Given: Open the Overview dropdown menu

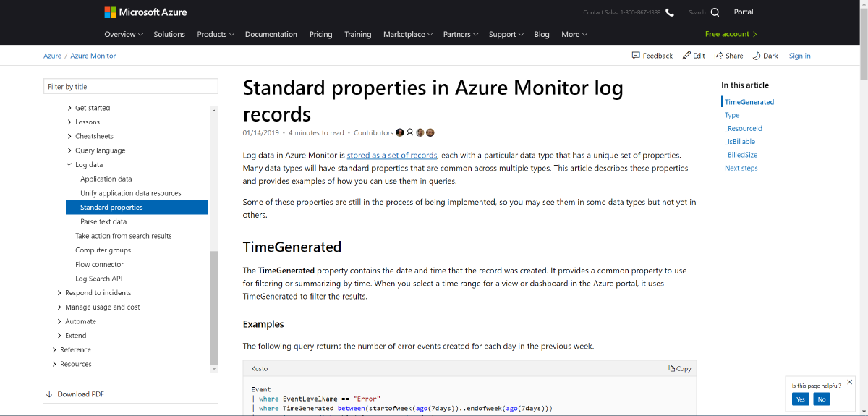Looking at the screenshot, I should click(x=124, y=34).
